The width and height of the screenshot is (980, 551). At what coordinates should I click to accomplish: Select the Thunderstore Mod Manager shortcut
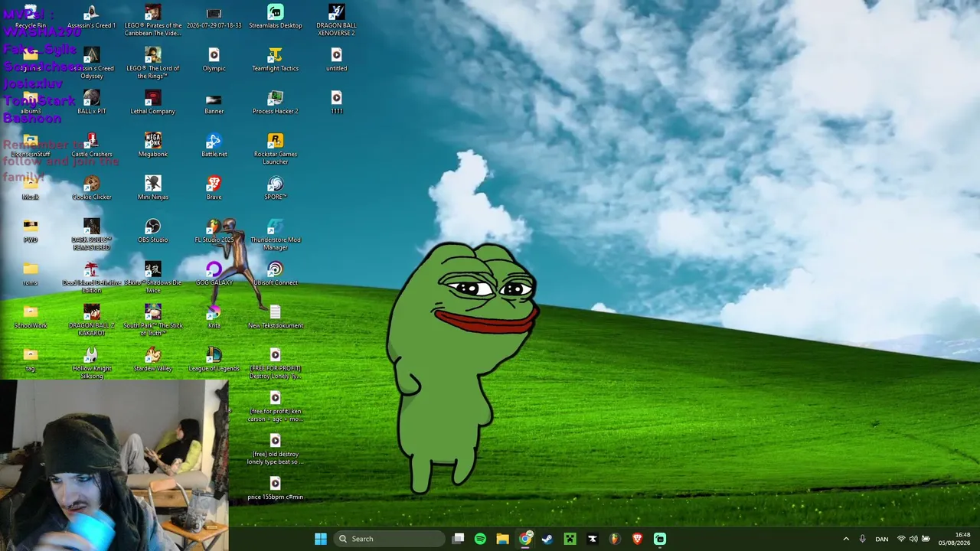[275, 234]
